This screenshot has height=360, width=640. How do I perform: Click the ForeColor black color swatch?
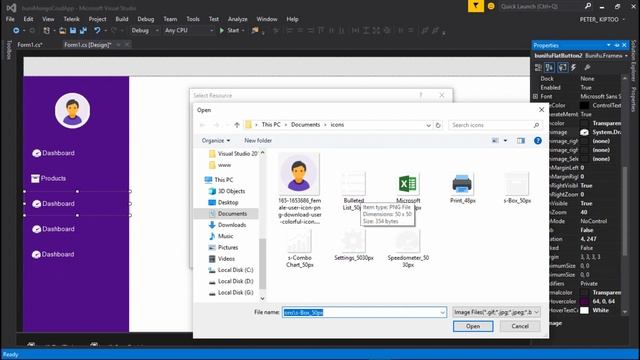[x=584, y=106]
